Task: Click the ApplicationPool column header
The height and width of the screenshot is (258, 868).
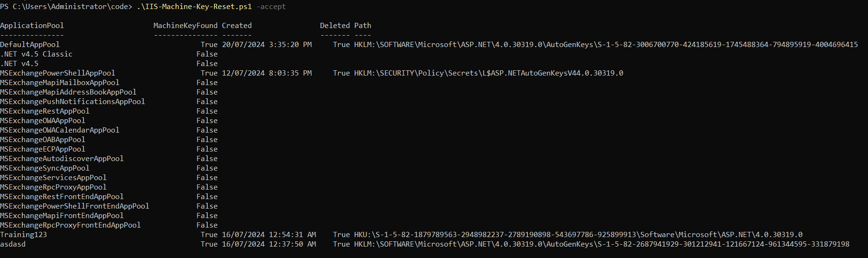Action: click(x=32, y=26)
